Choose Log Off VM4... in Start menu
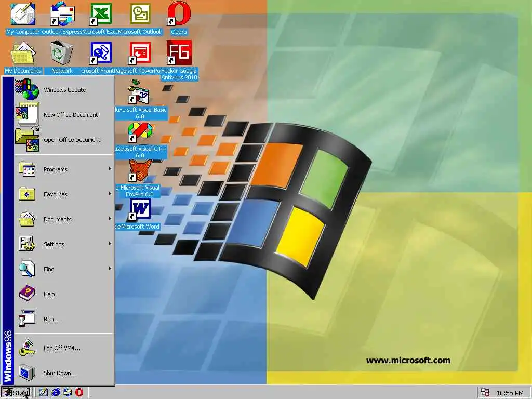Viewport: 532px width, 399px height. (x=64, y=348)
